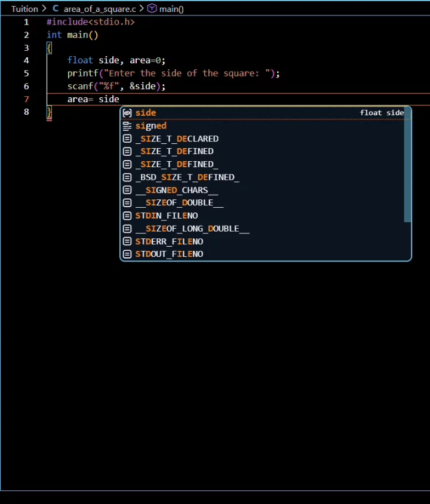
Task: Expand chevron after Tuition breadcrumb
Action: [x=44, y=9]
